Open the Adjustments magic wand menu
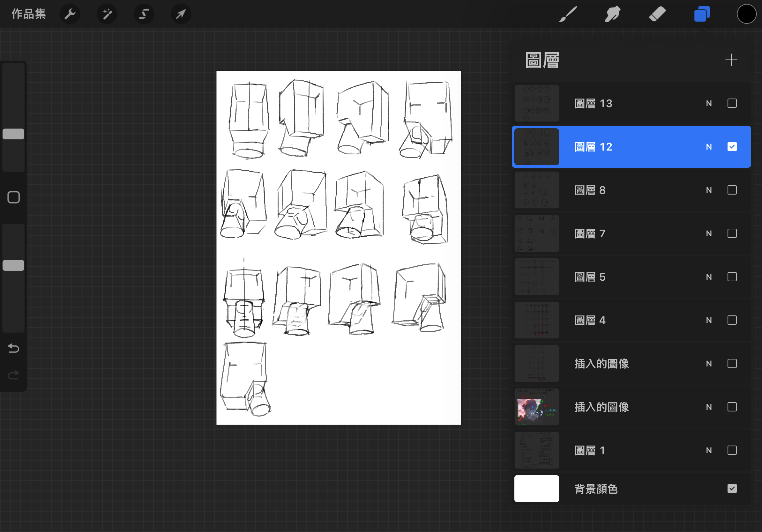Viewport: 762px width, 532px height. tap(107, 14)
